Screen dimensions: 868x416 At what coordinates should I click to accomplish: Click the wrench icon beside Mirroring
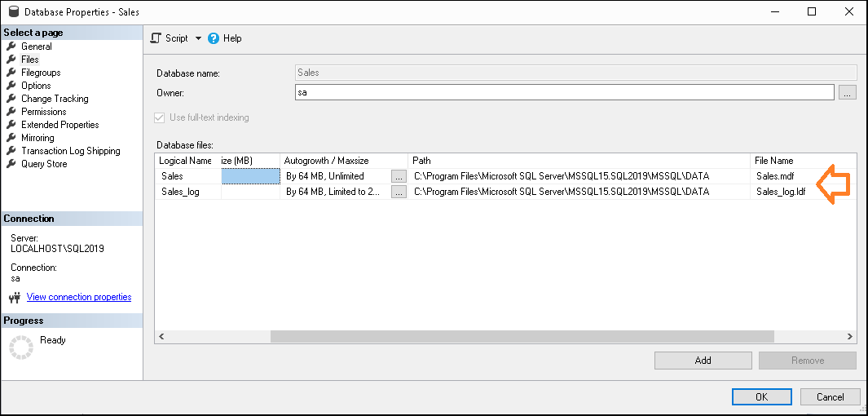coord(11,137)
